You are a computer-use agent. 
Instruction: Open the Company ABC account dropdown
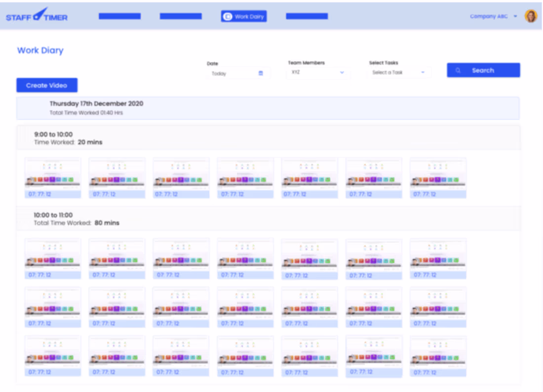click(x=493, y=16)
